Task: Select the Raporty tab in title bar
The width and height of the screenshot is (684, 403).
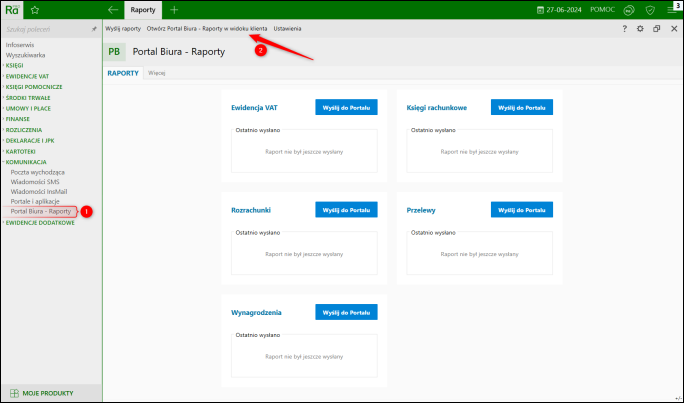Action: tap(143, 10)
